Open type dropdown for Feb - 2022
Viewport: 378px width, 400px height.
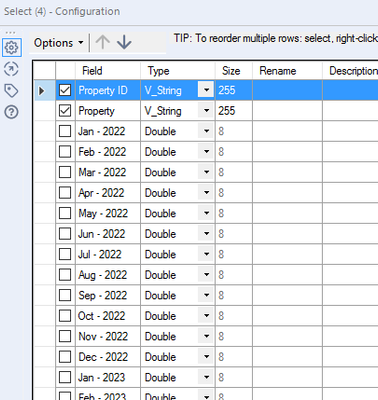click(206, 152)
